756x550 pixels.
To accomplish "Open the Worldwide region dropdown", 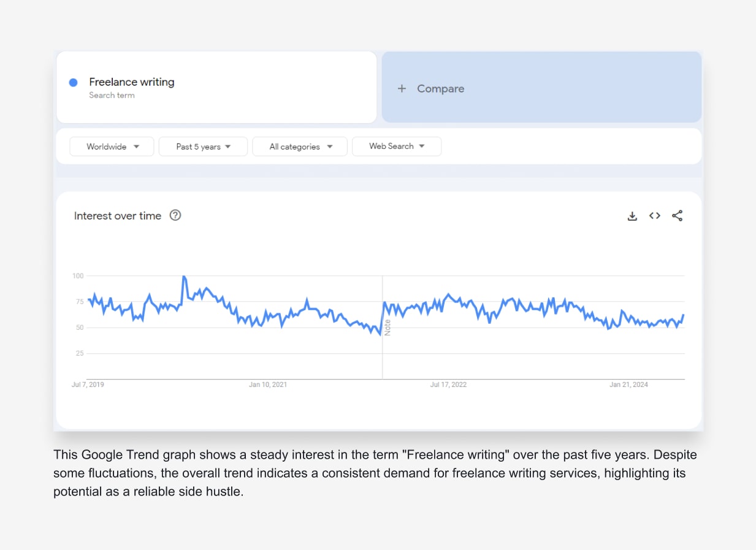I will 112,147.
